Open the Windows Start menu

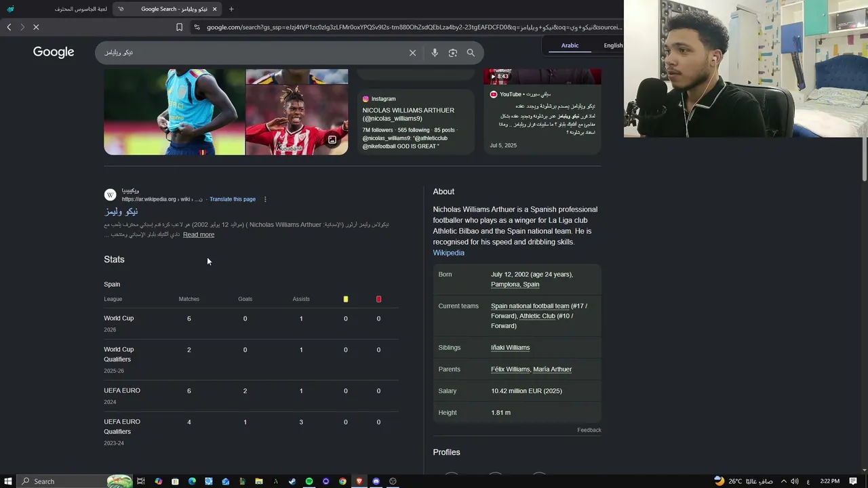click(x=8, y=481)
